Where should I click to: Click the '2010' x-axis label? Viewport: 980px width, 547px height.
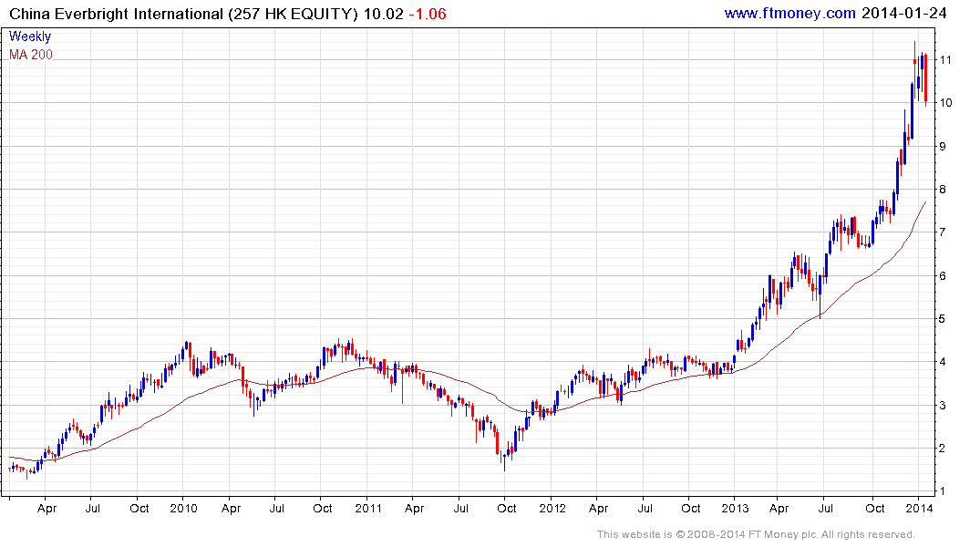pos(183,508)
